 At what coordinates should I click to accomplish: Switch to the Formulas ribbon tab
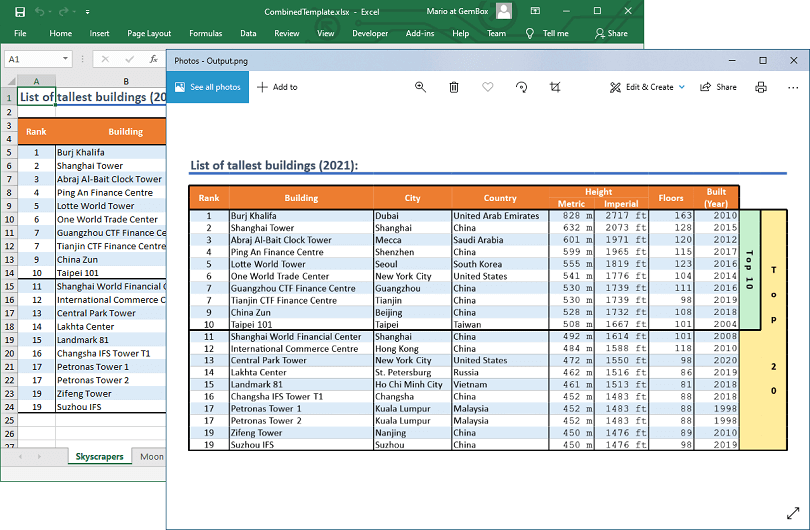pos(206,33)
